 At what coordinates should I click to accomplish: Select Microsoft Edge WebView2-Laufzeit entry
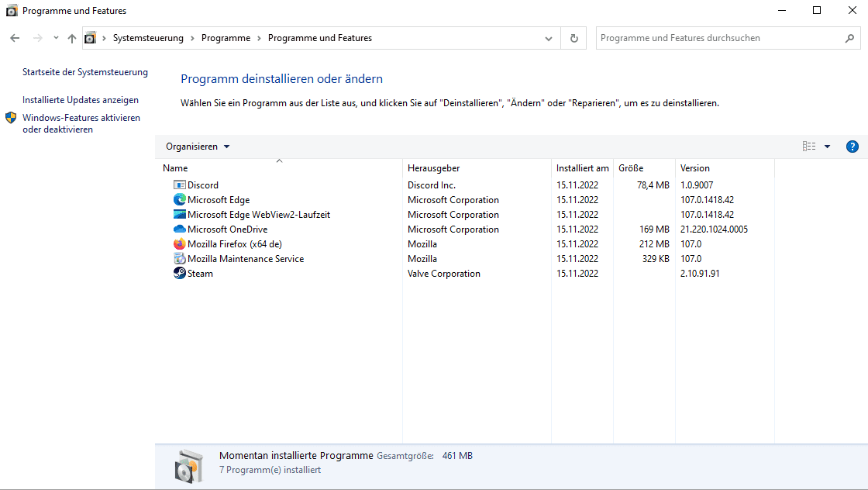point(259,214)
